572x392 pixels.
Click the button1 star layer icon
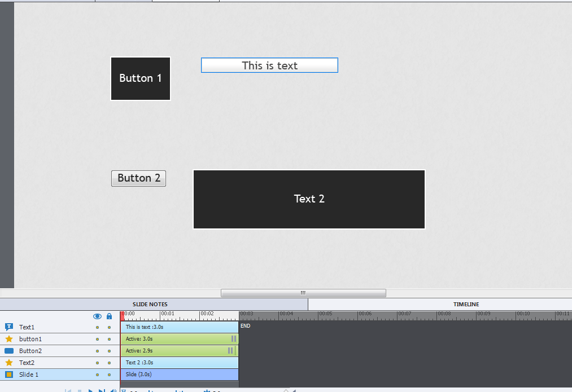tap(9, 339)
